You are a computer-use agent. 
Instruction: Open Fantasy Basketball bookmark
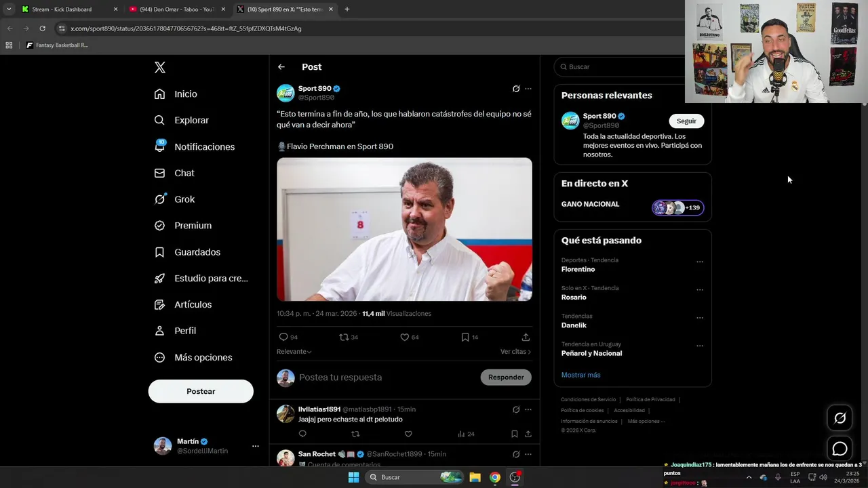[57, 45]
